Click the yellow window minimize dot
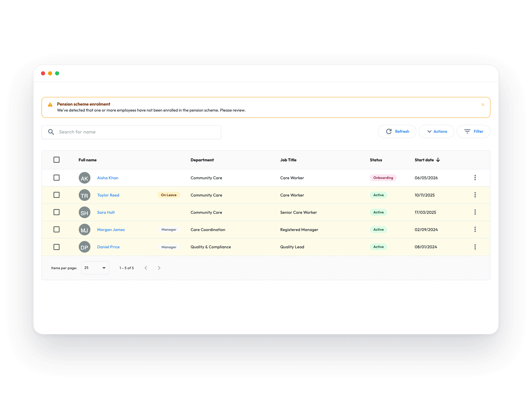This screenshot has width=532, height=399. coord(50,73)
